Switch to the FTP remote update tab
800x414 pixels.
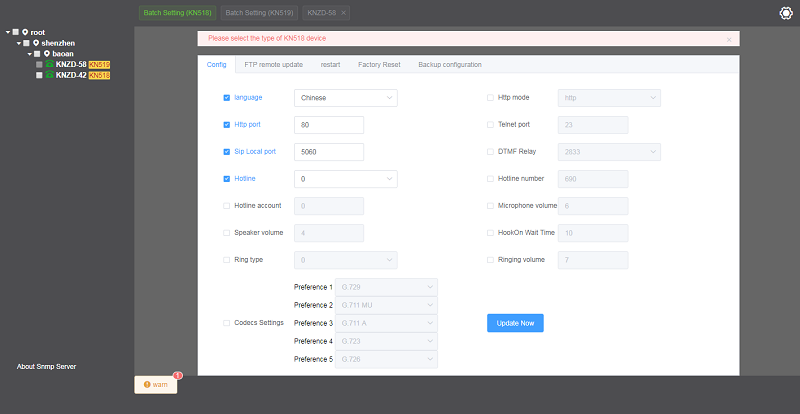(273, 64)
